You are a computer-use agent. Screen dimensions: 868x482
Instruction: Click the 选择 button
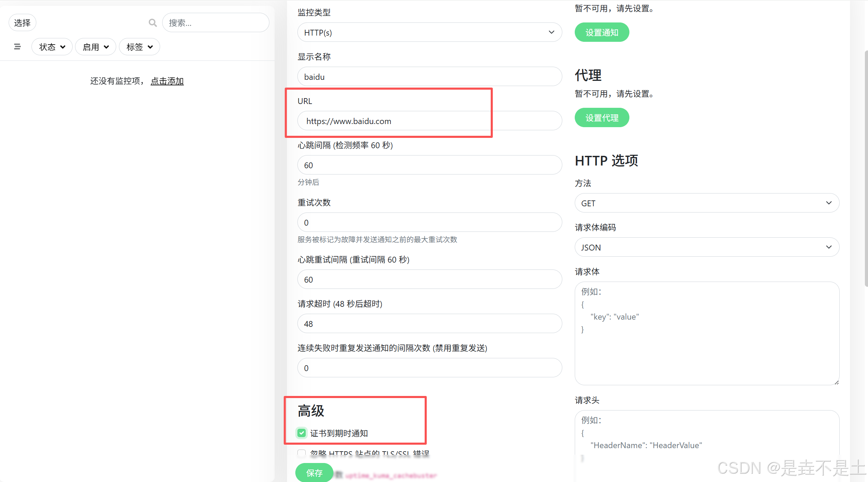tap(22, 23)
